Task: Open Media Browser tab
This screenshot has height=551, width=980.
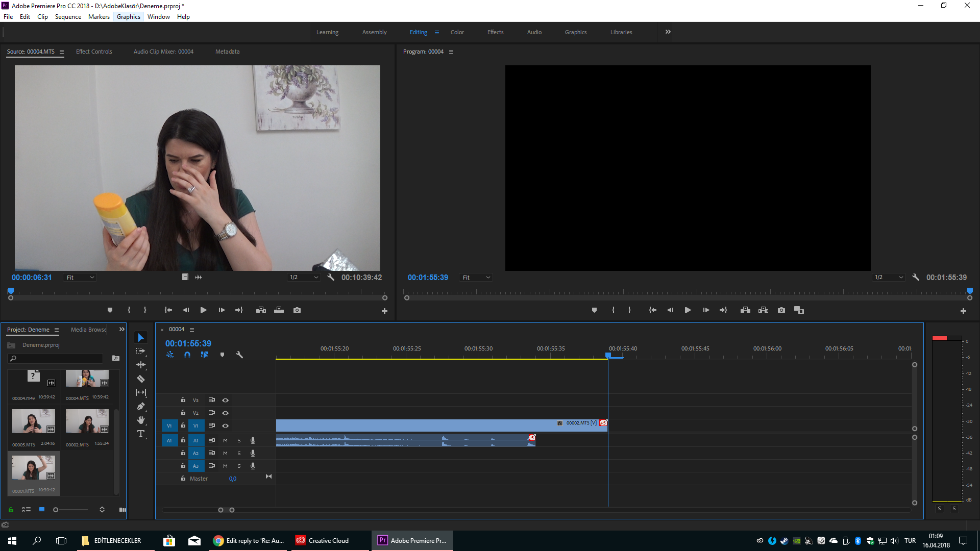Action: coord(89,330)
